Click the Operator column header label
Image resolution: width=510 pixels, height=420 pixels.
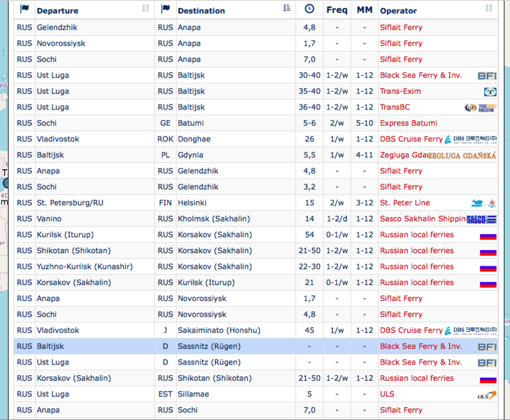(x=399, y=11)
